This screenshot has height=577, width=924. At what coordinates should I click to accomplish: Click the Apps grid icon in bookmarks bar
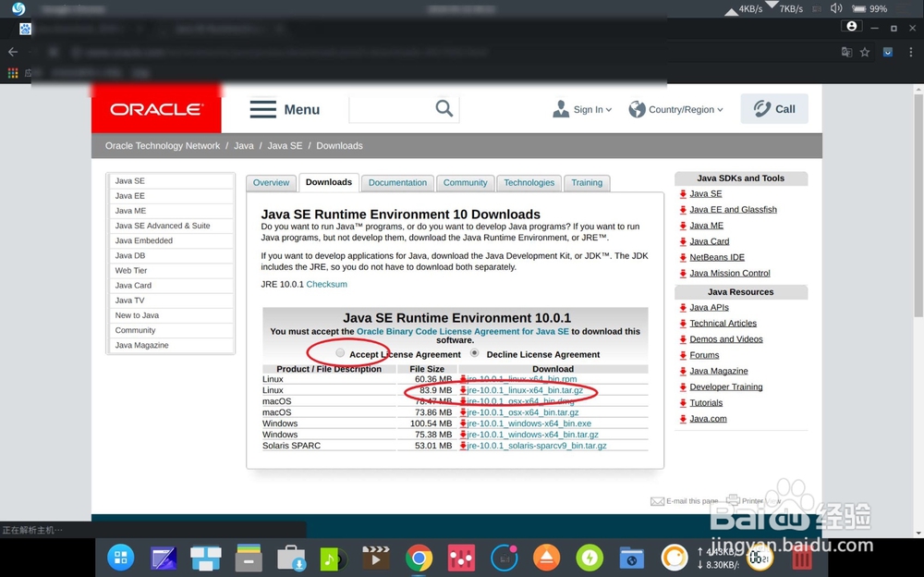pos(13,72)
